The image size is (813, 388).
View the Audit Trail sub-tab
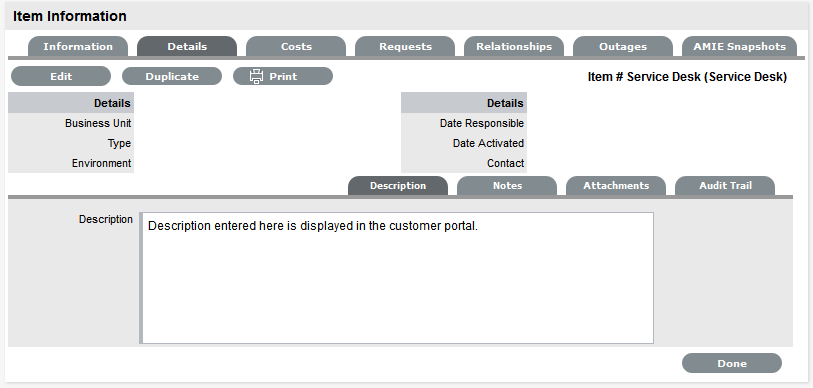tap(725, 186)
